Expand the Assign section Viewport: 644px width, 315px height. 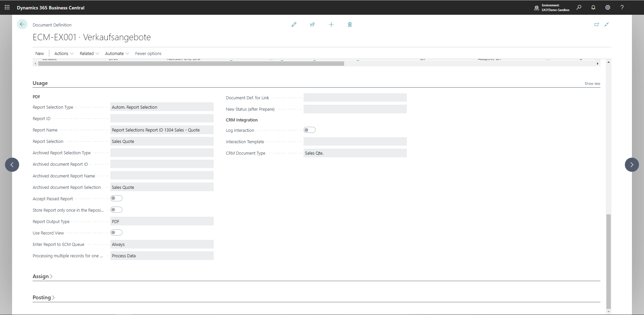42,276
